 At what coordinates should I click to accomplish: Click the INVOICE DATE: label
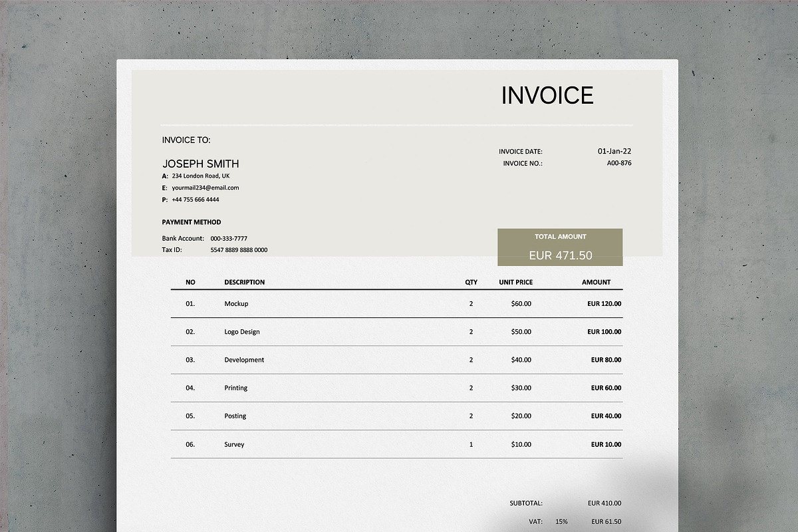click(x=521, y=152)
